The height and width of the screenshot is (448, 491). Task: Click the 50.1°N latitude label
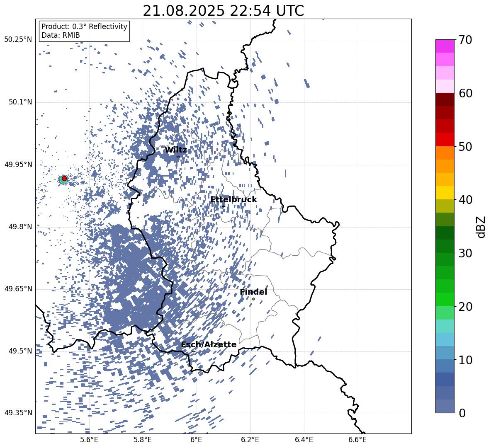[x=20, y=102]
